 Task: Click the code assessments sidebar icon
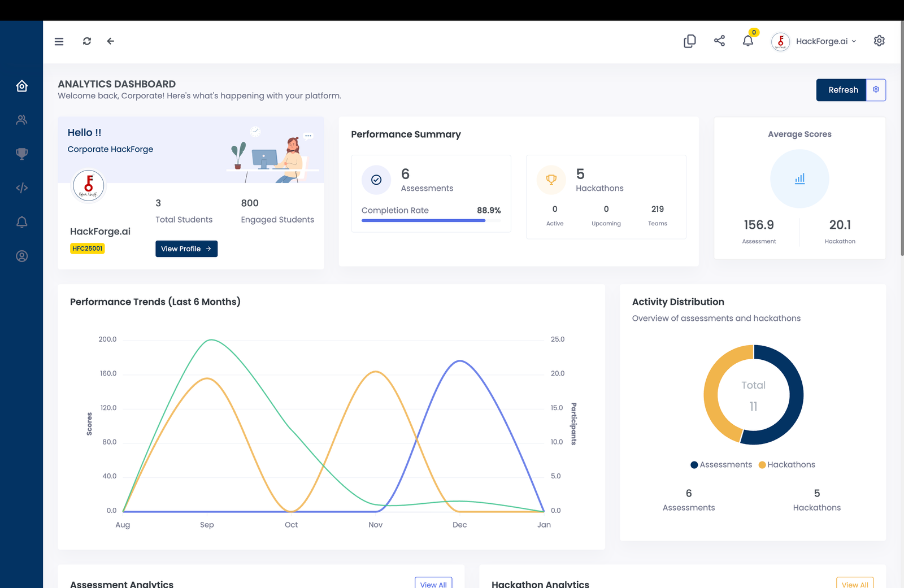[21, 188]
